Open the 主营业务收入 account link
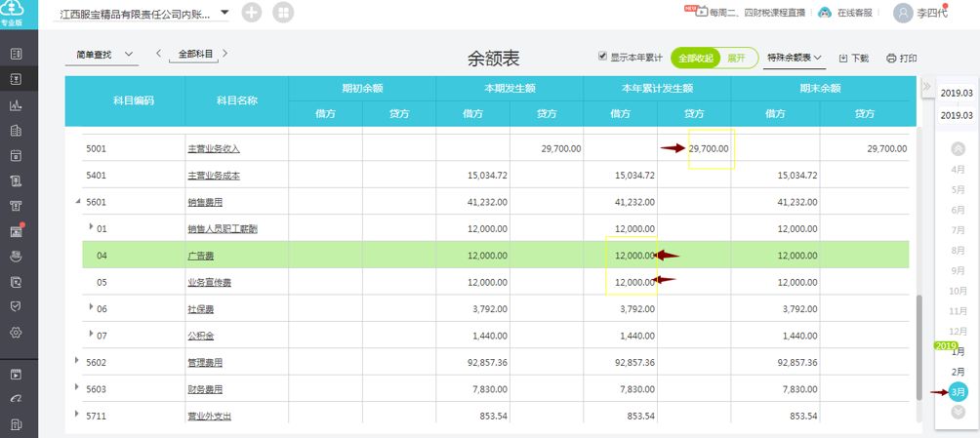Viewport: 980px width, 438px height. pyautogui.click(x=214, y=149)
